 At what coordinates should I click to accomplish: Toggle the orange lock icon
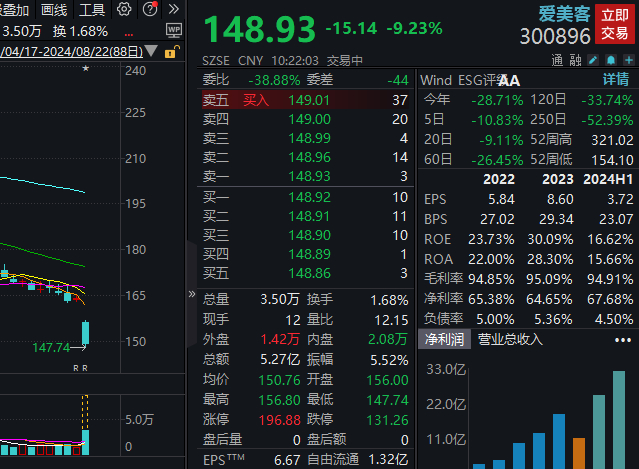[172, 52]
